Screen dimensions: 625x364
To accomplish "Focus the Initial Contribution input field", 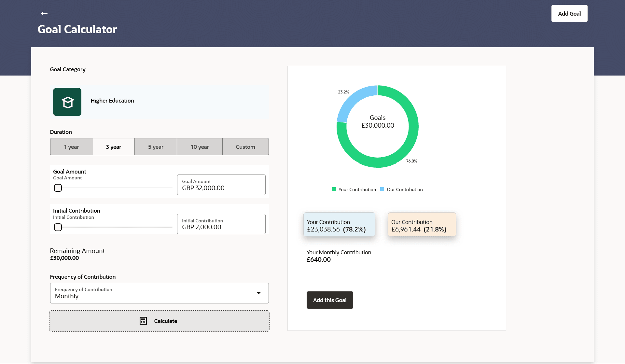I will 221,224.
